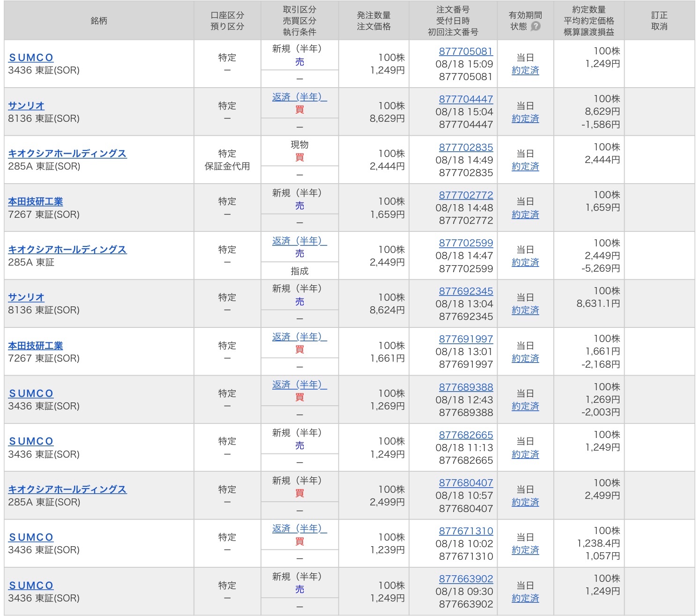Open order number 877702772 link

pyautogui.click(x=466, y=195)
